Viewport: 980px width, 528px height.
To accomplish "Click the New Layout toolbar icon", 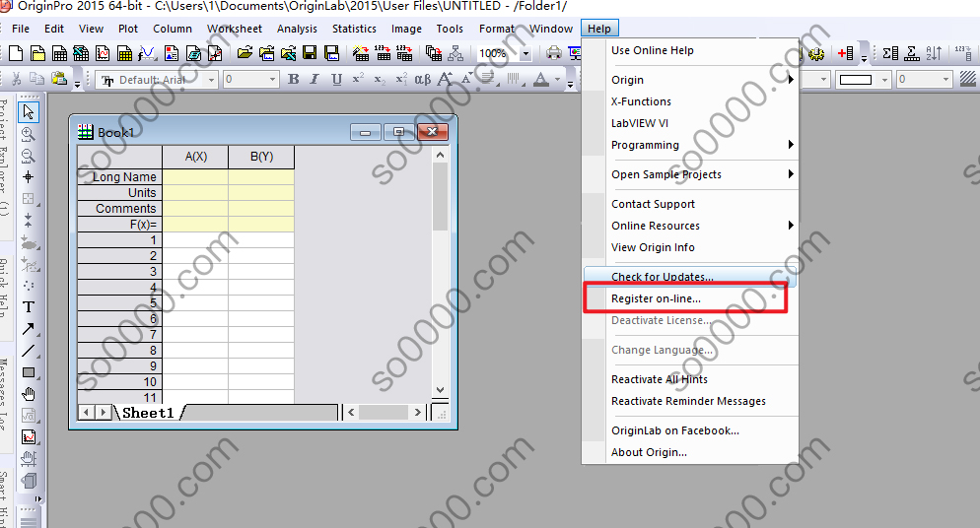I will pyautogui.click(x=171, y=53).
